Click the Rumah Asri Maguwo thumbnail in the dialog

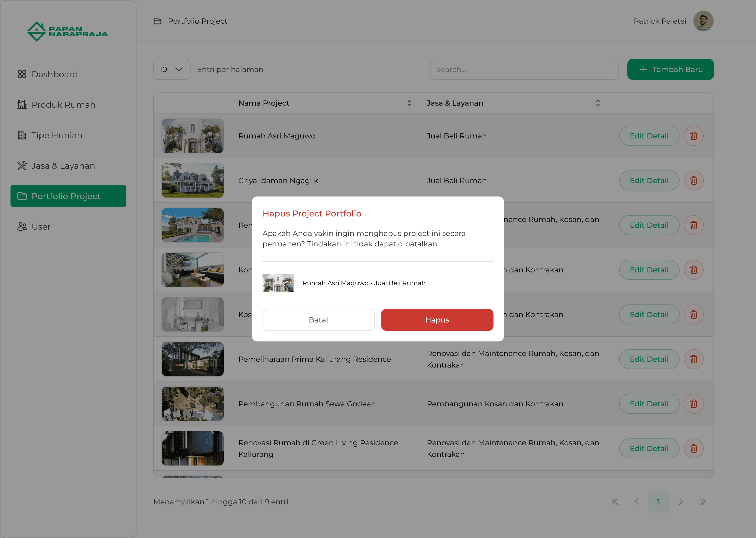click(x=278, y=283)
